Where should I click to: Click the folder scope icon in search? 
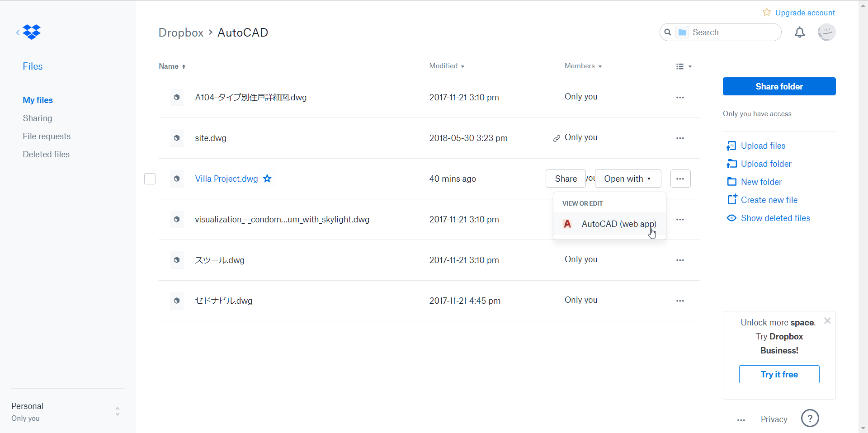pyautogui.click(x=683, y=32)
